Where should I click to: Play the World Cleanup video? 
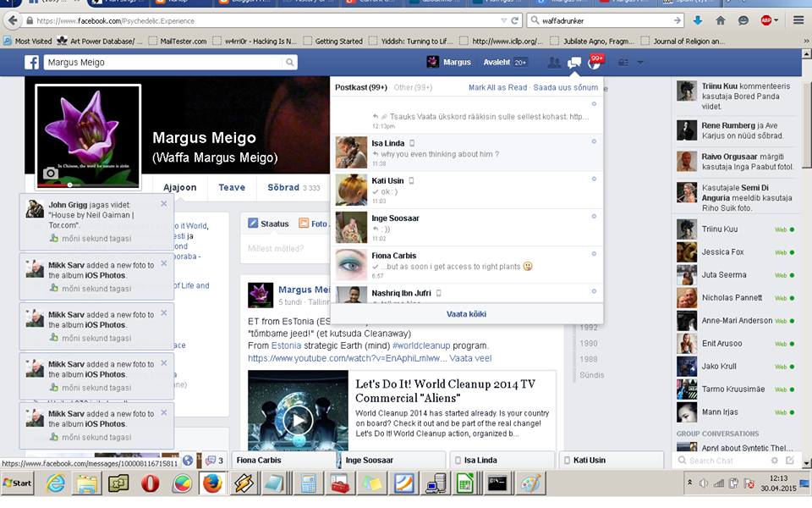pos(298,420)
